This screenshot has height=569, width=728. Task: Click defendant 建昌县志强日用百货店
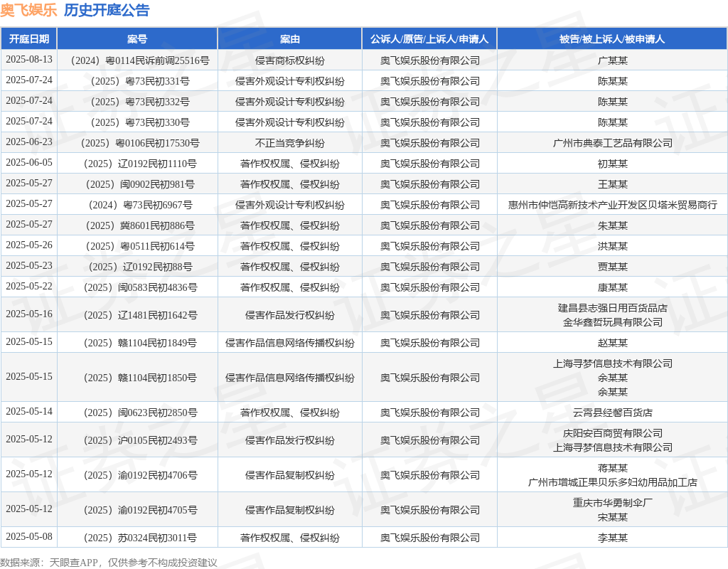point(612,308)
